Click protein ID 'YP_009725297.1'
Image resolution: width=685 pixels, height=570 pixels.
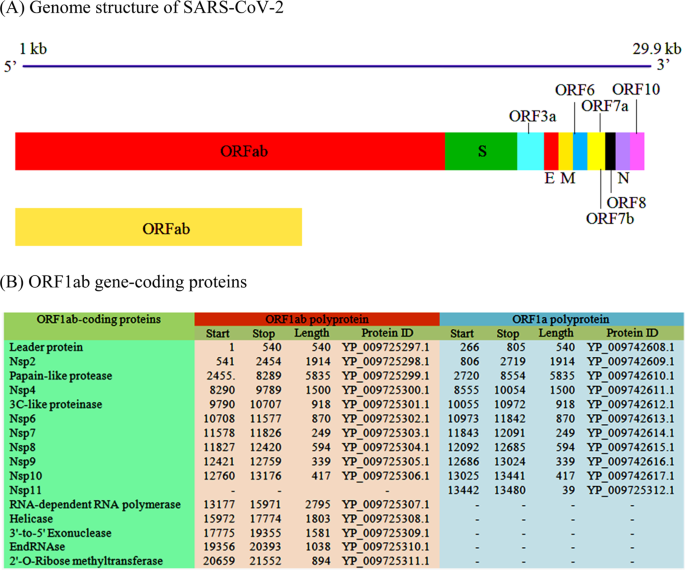pos(386,347)
